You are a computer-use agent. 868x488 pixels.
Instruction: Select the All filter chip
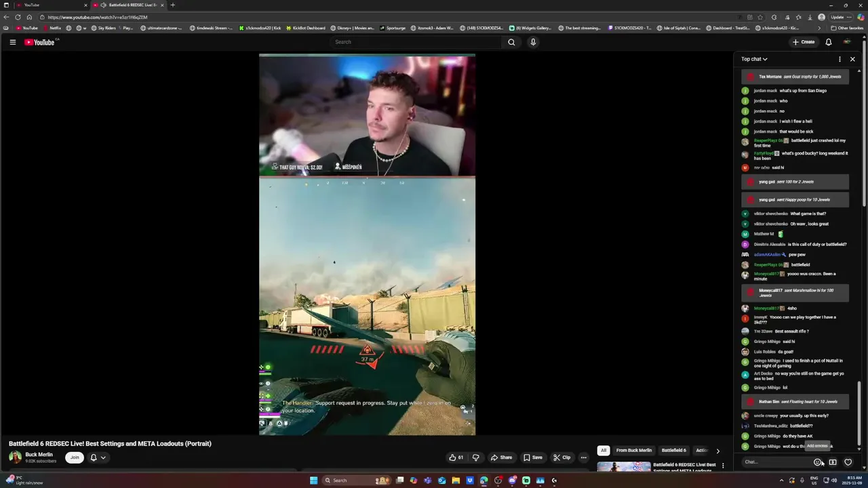coord(603,450)
